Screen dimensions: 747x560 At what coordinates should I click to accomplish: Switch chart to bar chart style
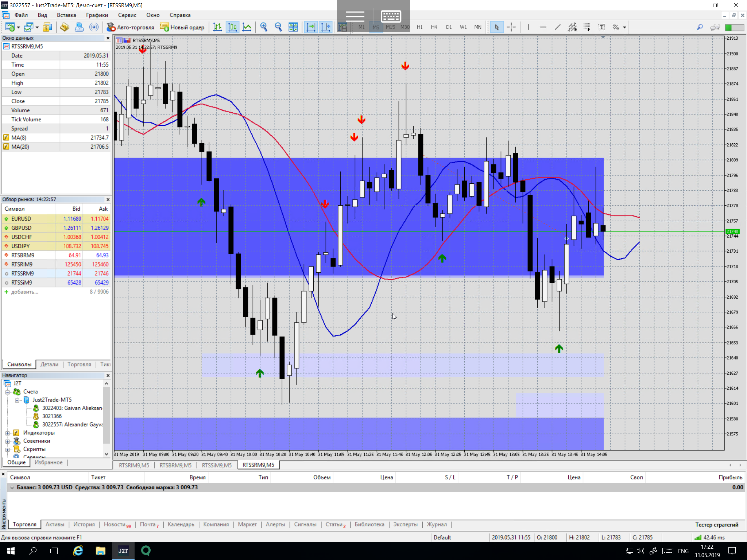pyautogui.click(x=217, y=27)
